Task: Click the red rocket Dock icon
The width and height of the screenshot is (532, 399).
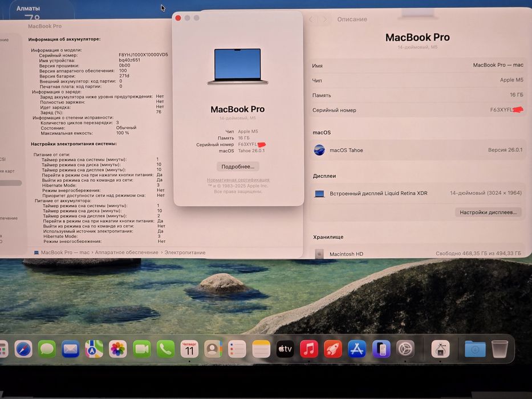Action: pyautogui.click(x=333, y=349)
